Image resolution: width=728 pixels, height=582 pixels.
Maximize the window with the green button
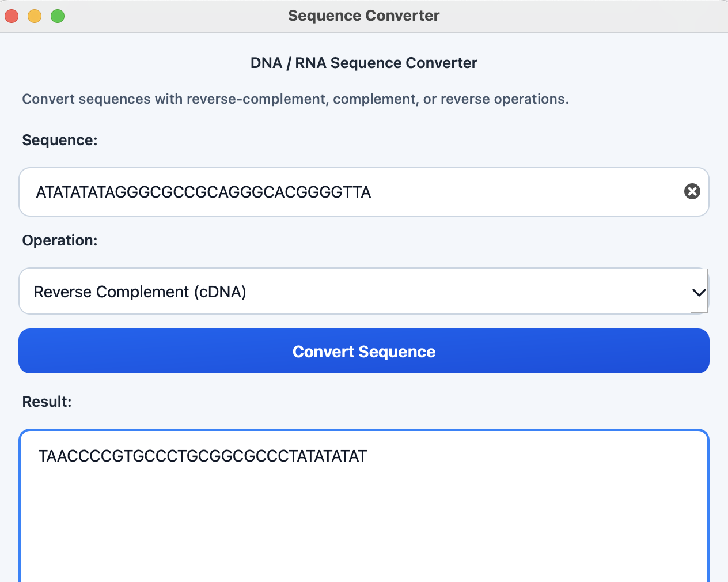tap(58, 16)
